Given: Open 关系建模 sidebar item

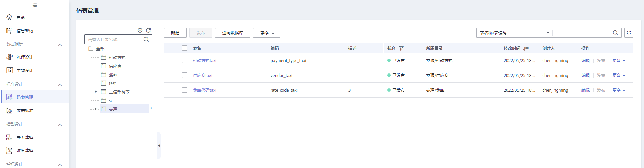Looking at the screenshot, I should [25, 138].
